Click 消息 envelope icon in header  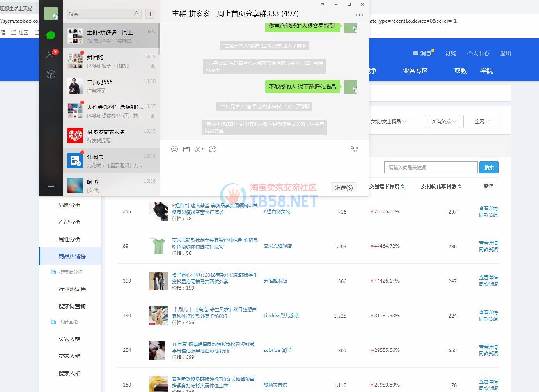[416, 53]
